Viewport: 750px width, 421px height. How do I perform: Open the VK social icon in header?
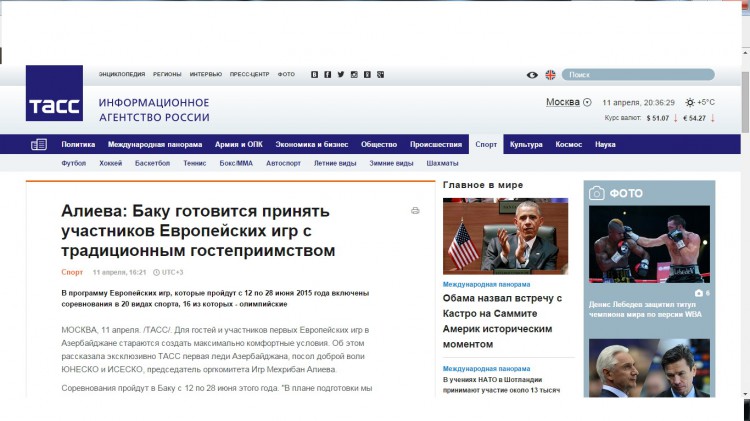click(x=315, y=74)
